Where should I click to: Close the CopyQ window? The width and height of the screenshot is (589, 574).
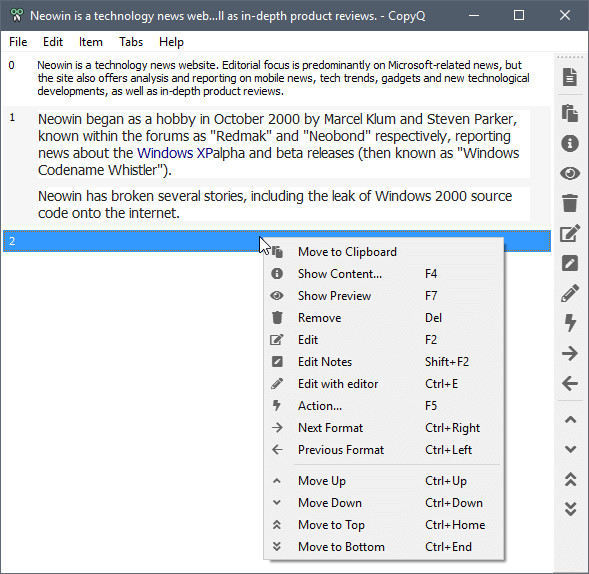565,15
